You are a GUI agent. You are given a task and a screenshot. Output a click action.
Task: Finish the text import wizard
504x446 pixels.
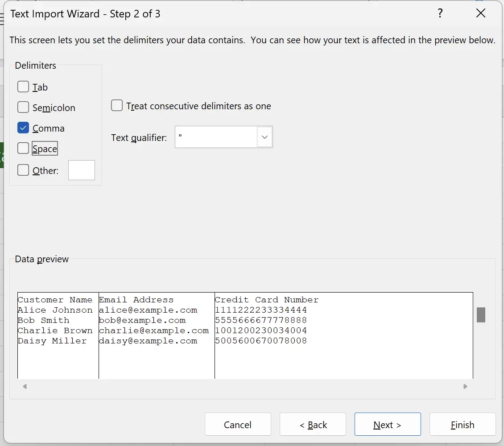click(x=463, y=424)
